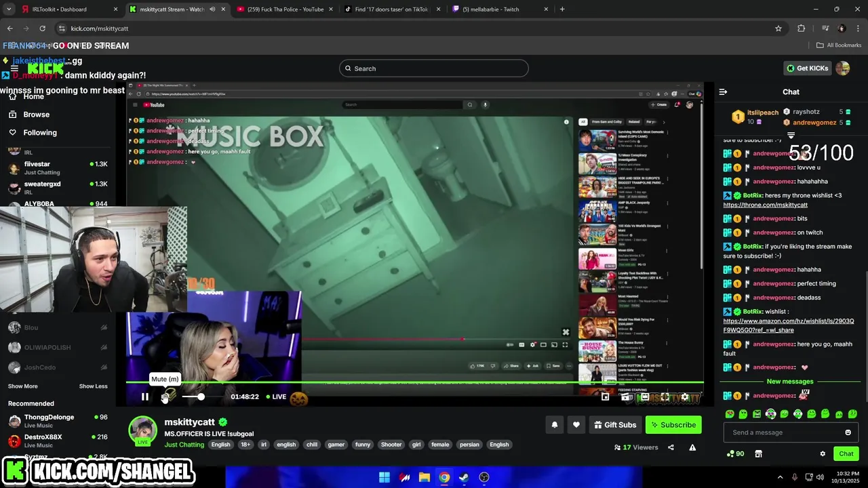Open fiivestar channel in sidebar
Screen dimensions: 868x488
click(58, 167)
